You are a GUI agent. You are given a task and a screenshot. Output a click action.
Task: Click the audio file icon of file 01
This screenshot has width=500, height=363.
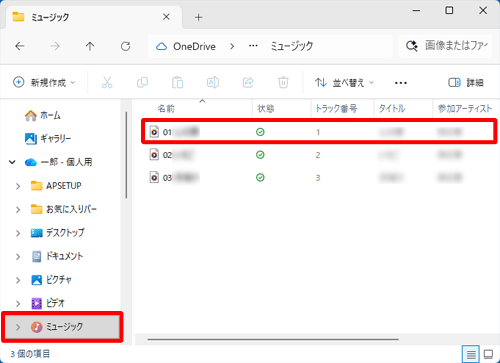tap(154, 132)
